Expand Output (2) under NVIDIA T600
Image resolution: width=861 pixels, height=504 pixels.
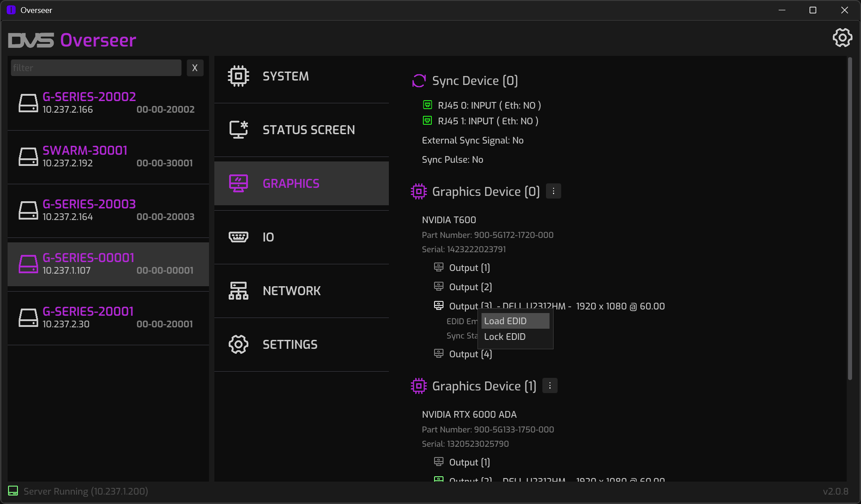[470, 287]
